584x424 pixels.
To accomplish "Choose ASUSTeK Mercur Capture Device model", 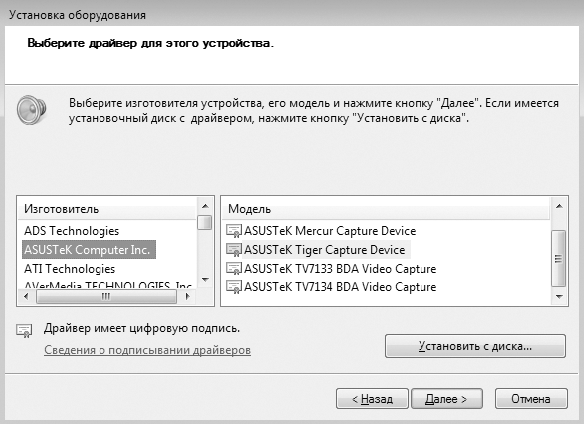I will [330, 231].
